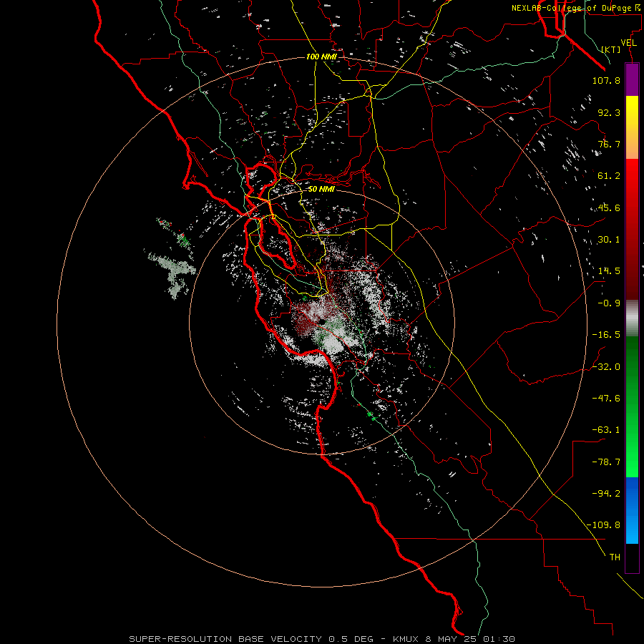
Task: Click the KMUX station identifier in the caption
Action: (x=406, y=639)
